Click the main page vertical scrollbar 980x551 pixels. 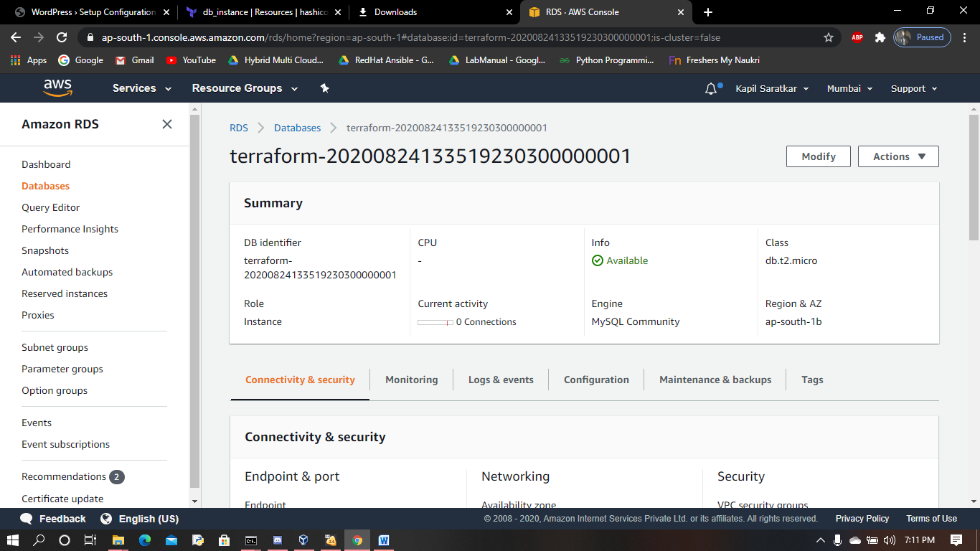[x=974, y=177]
